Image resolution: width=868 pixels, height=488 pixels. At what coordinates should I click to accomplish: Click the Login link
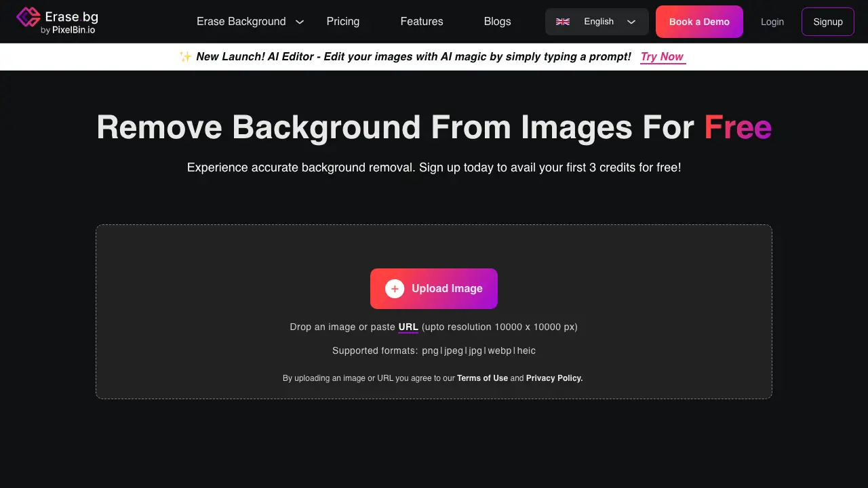(x=772, y=22)
